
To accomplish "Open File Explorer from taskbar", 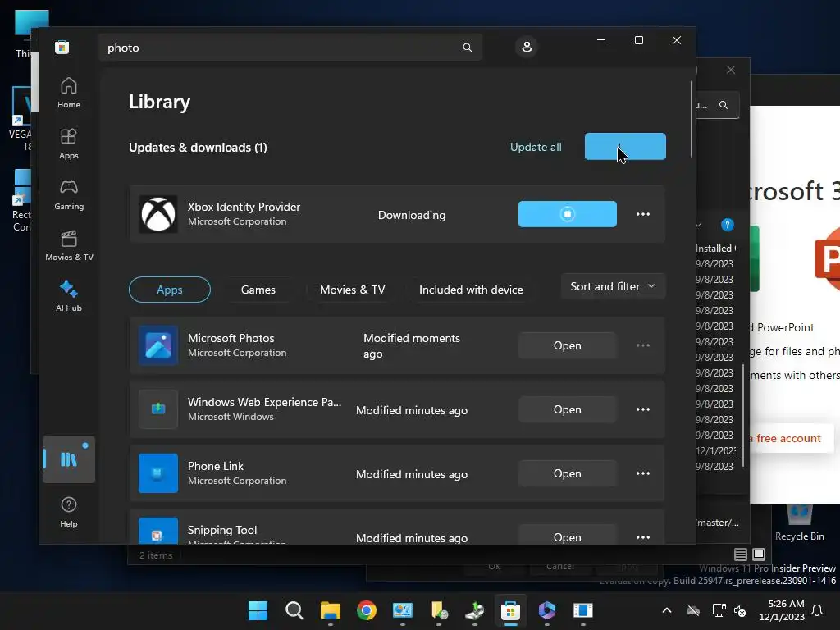I will [331, 610].
